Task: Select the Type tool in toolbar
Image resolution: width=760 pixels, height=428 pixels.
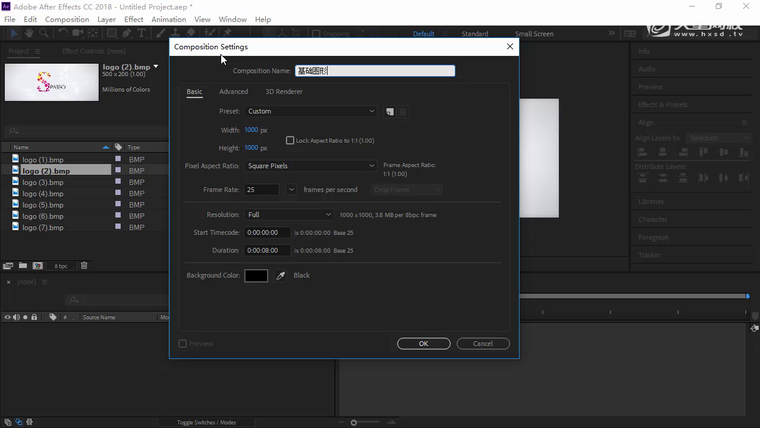Action: point(142,33)
